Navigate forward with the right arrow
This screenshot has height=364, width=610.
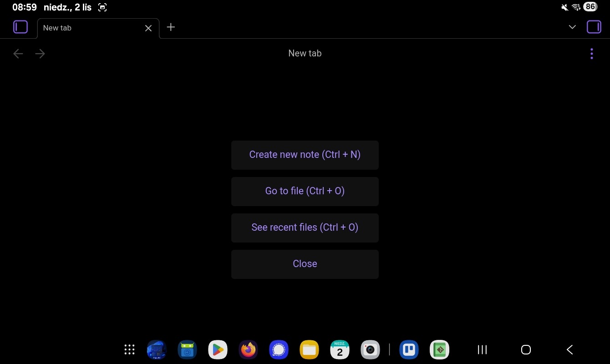point(40,54)
